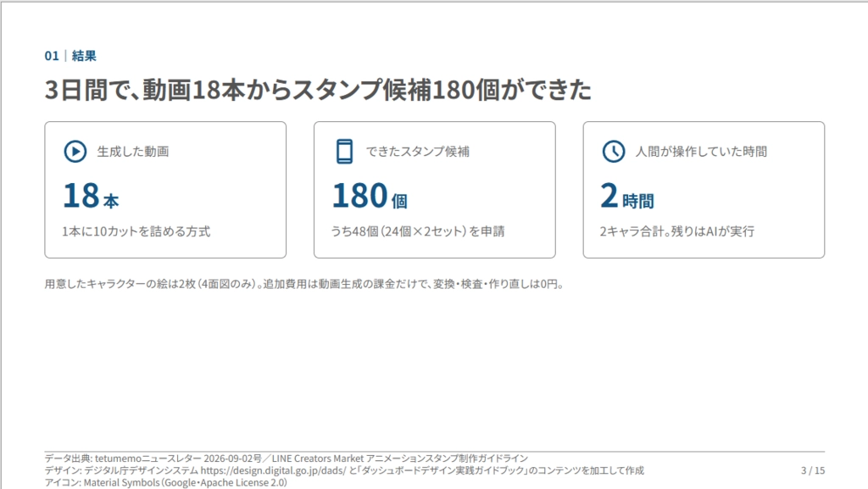Click the play circle icon beside 生成した動画
Image resolution: width=868 pixels, height=489 pixels.
pyautogui.click(x=75, y=152)
